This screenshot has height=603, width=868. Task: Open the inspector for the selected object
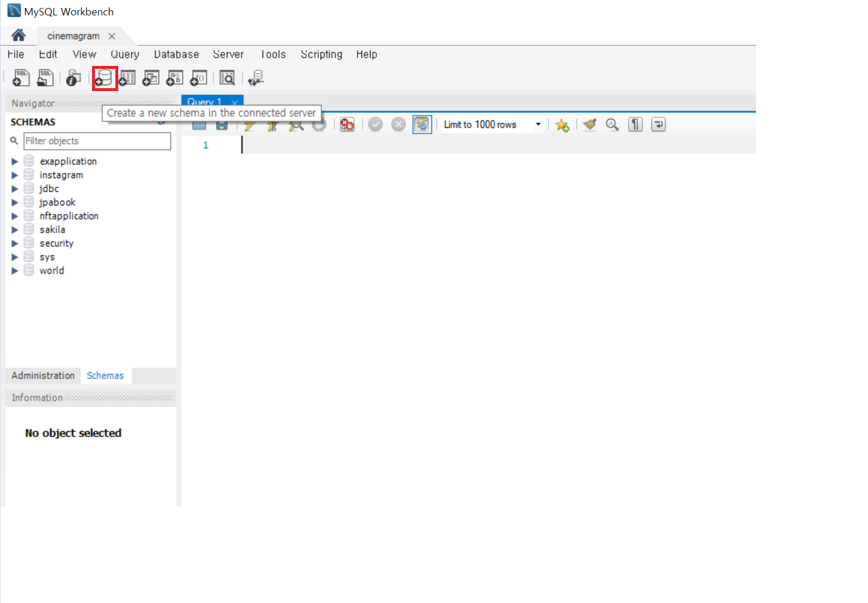(x=73, y=78)
